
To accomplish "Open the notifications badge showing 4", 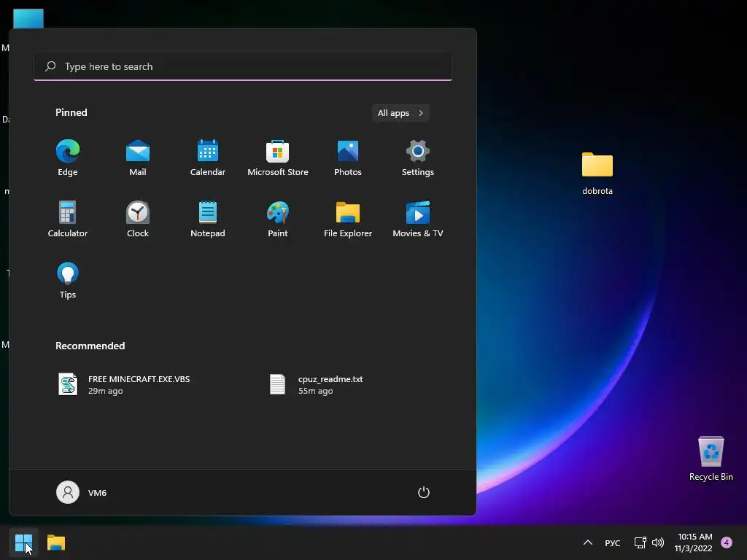I will click(x=727, y=542).
